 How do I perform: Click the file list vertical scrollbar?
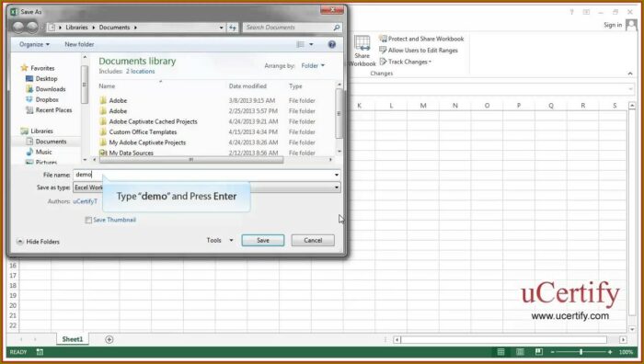point(339,114)
